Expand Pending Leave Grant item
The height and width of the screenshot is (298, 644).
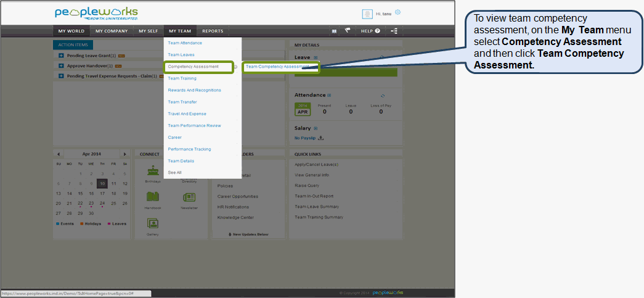(61, 56)
